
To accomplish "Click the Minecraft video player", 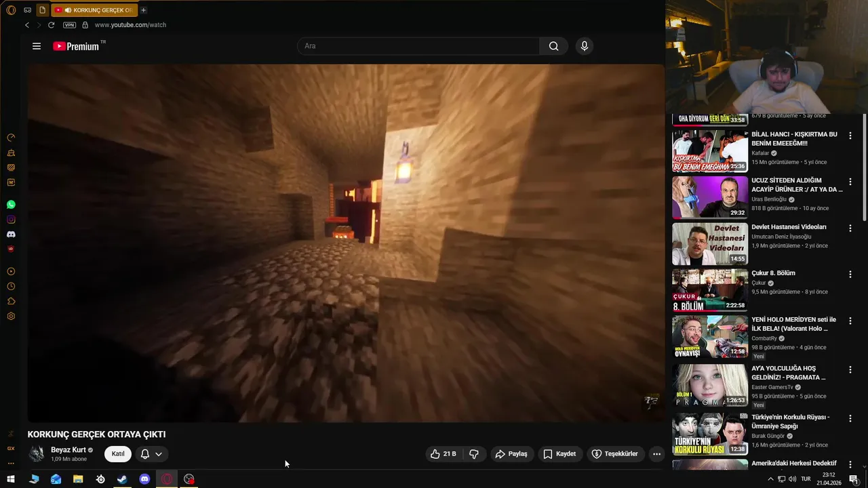I will point(346,243).
